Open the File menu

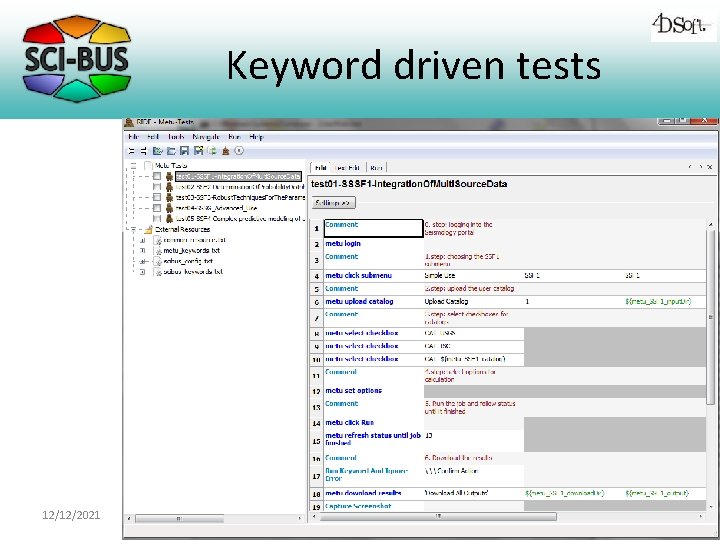click(x=134, y=137)
